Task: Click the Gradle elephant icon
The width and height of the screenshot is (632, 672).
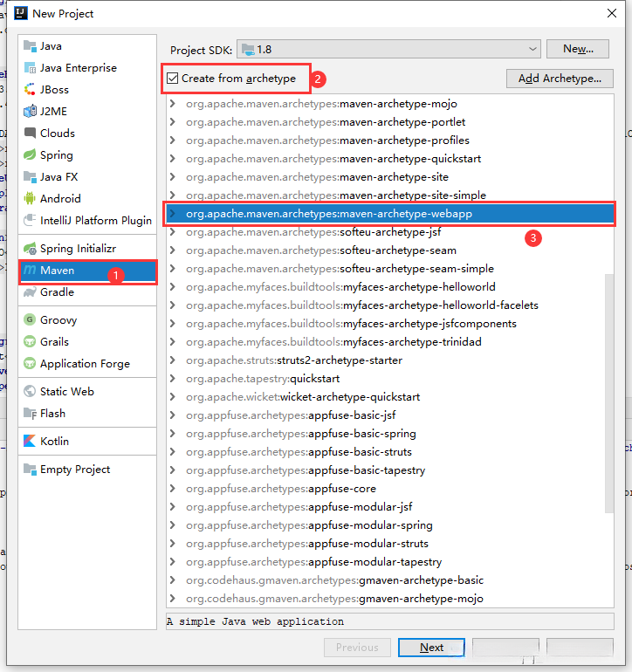Action: tap(30, 291)
